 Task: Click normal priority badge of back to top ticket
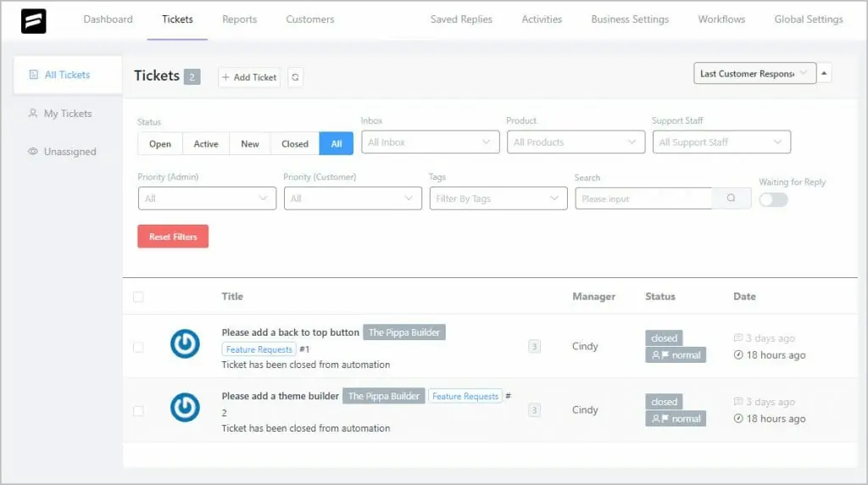[676, 355]
